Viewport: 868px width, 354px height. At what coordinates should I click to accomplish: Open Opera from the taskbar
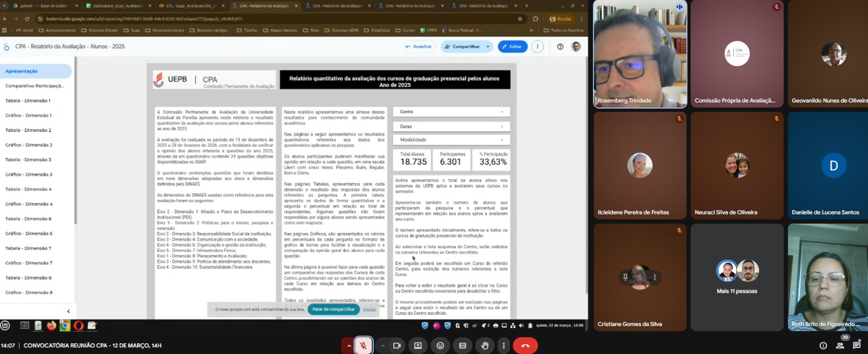79,326
